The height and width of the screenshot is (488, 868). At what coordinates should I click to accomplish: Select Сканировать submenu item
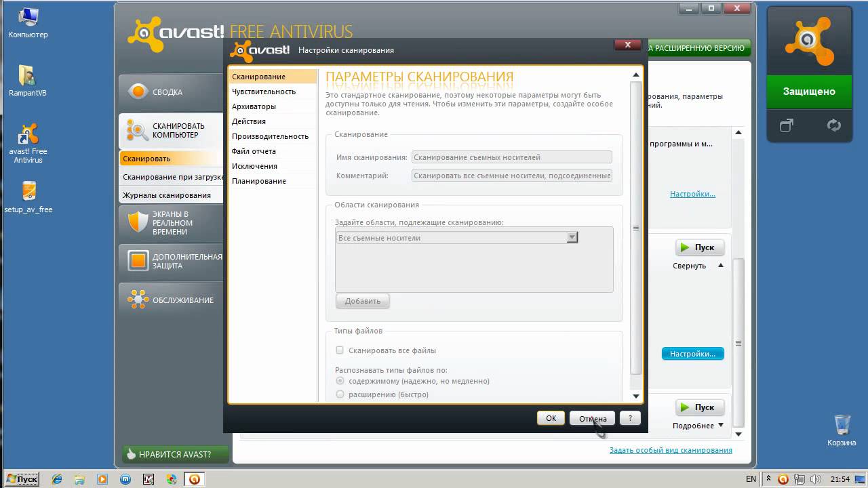click(x=172, y=159)
